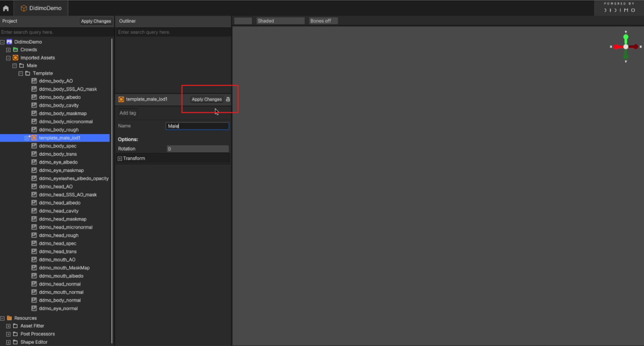644x346 pixels.
Task: Click the blank dropdown left of Shaded
Action: click(243, 21)
